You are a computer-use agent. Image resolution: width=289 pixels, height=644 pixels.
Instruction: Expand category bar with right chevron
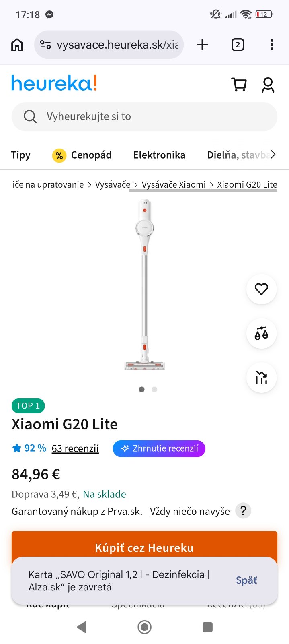coord(273,155)
